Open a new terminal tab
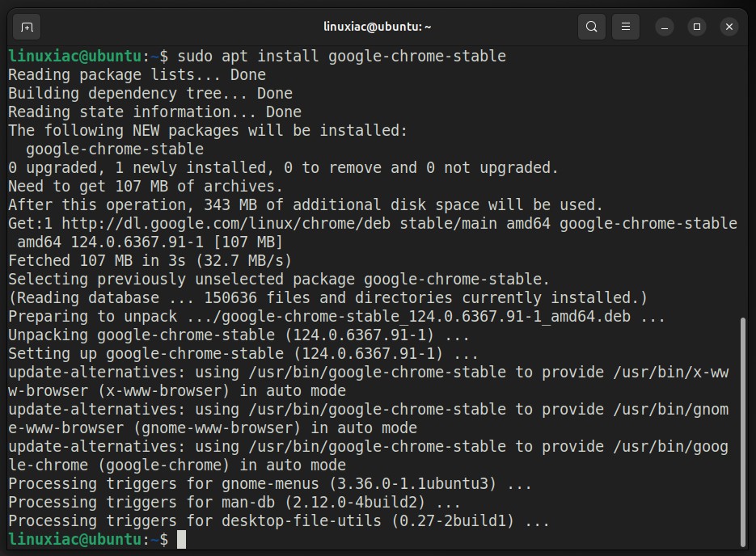 [27, 27]
